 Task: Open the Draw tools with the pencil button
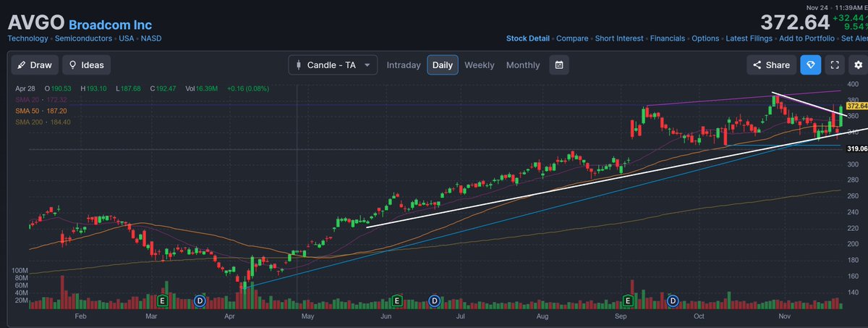[x=35, y=65]
